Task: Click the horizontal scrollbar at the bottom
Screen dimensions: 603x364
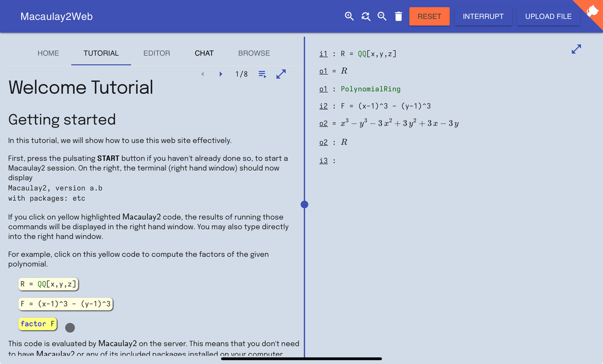Action: tap(300, 358)
